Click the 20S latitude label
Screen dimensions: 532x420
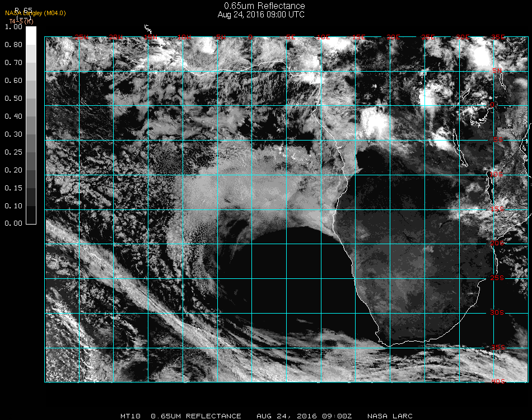(x=497, y=243)
